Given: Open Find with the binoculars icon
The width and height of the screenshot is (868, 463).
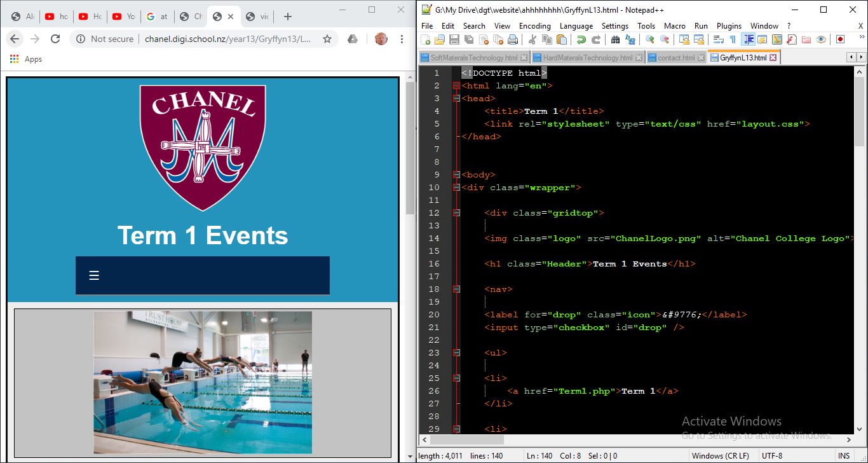Looking at the screenshot, I should coord(615,39).
